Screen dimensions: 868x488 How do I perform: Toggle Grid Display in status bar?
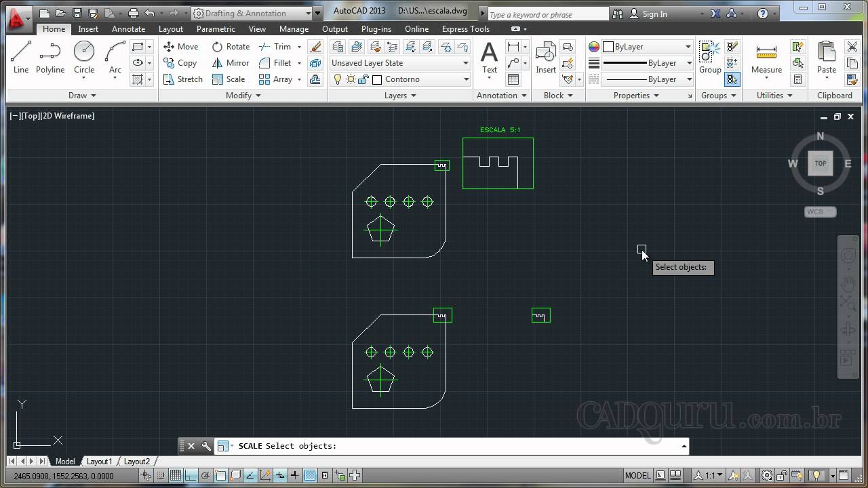point(176,476)
